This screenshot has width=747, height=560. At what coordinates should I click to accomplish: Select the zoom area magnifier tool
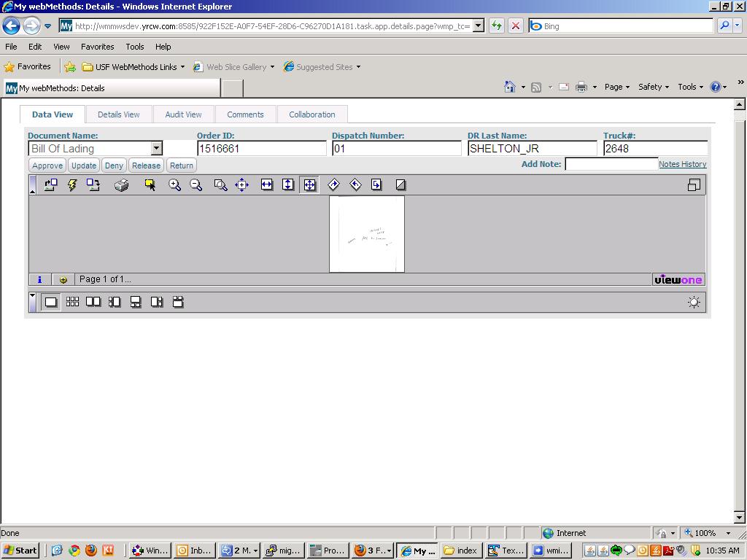220,184
